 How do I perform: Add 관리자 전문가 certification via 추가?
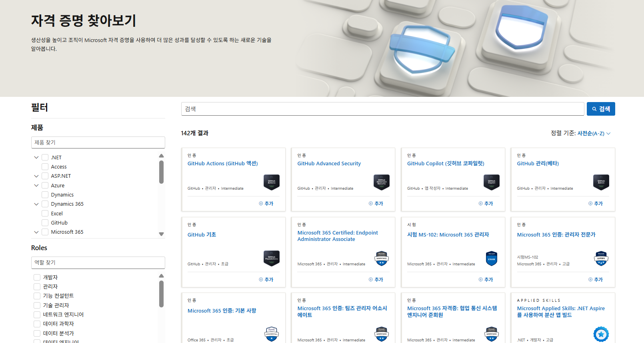click(596, 279)
